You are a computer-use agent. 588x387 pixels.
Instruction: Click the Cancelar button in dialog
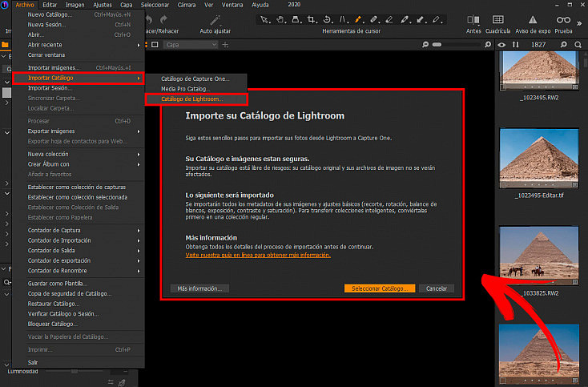[437, 288]
